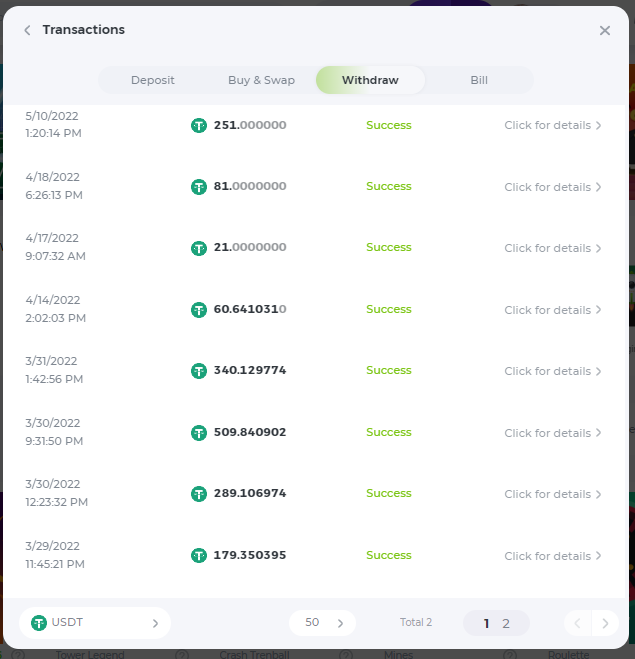The height and width of the screenshot is (659, 635).
Task: Go to page 2 of transactions
Action: [506, 624]
